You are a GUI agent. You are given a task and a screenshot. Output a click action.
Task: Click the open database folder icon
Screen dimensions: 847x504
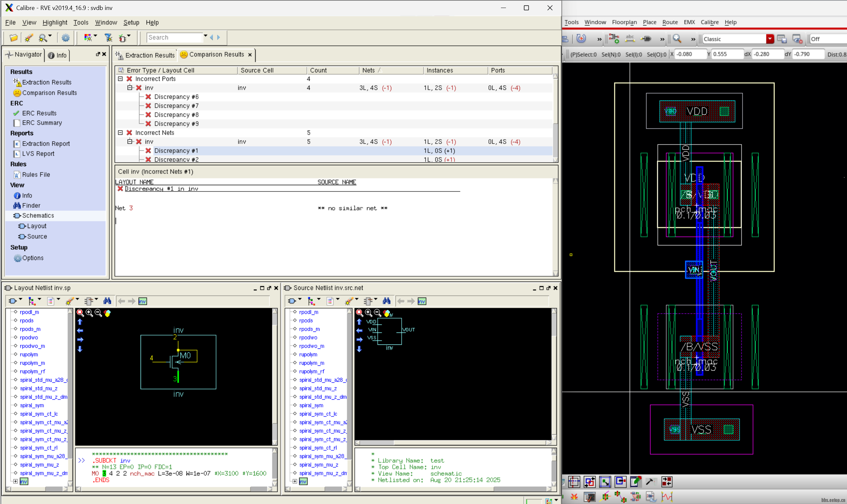pyautogui.click(x=14, y=37)
